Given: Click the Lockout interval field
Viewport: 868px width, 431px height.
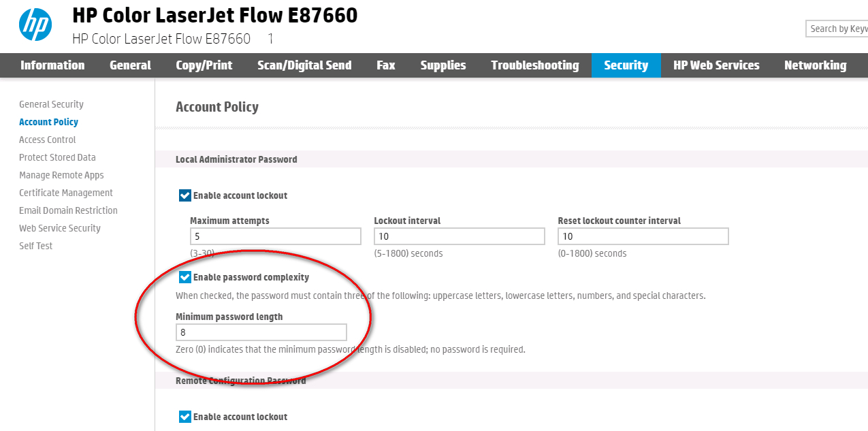Looking at the screenshot, I should coord(459,236).
